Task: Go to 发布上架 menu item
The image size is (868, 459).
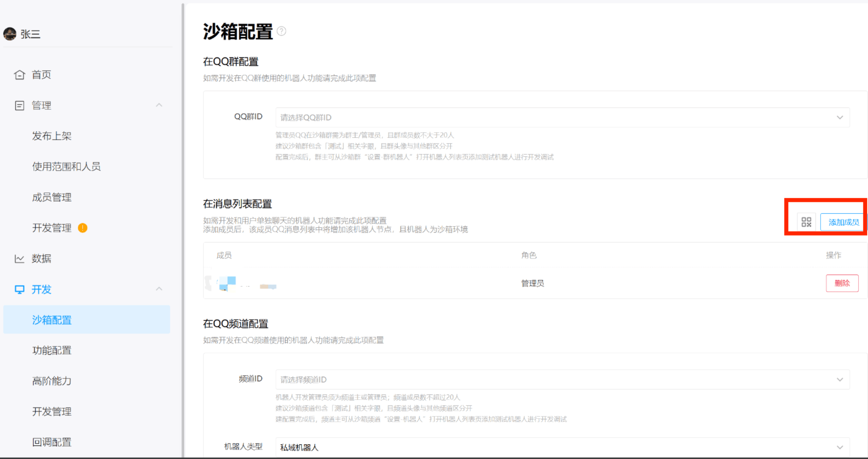Action: tap(52, 136)
